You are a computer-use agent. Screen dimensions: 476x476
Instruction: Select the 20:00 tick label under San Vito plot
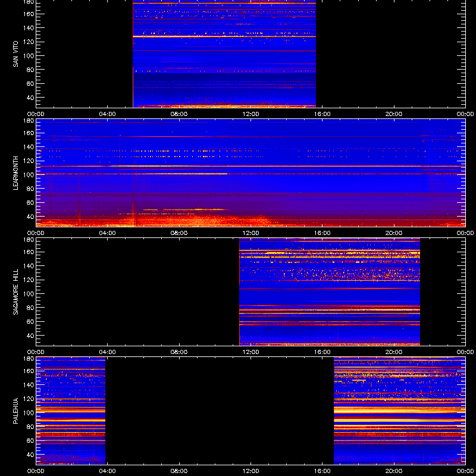394,114
